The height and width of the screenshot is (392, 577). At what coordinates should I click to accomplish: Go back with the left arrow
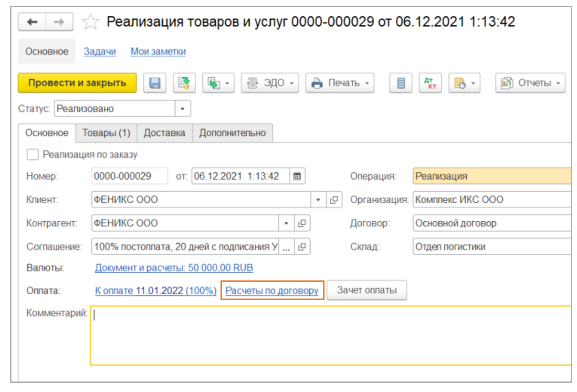click(32, 22)
